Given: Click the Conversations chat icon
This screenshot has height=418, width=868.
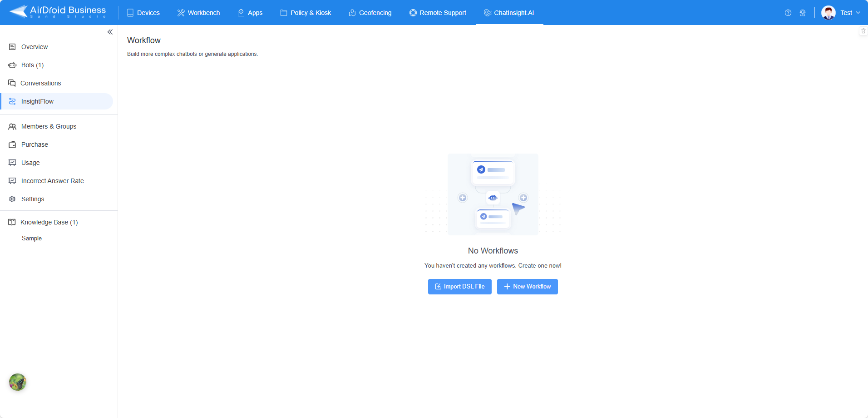Looking at the screenshot, I should [12, 83].
